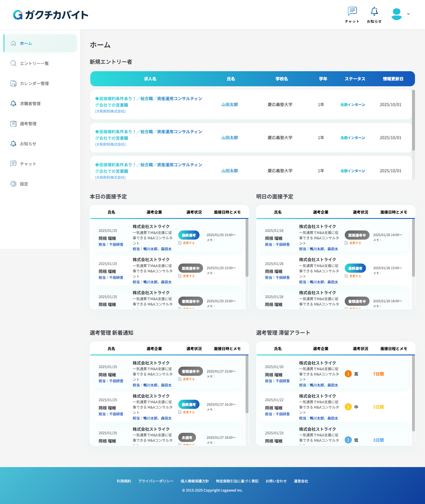Click the 利用規約 footer link
The width and height of the screenshot is (425, 504).
tap(124, 481)
